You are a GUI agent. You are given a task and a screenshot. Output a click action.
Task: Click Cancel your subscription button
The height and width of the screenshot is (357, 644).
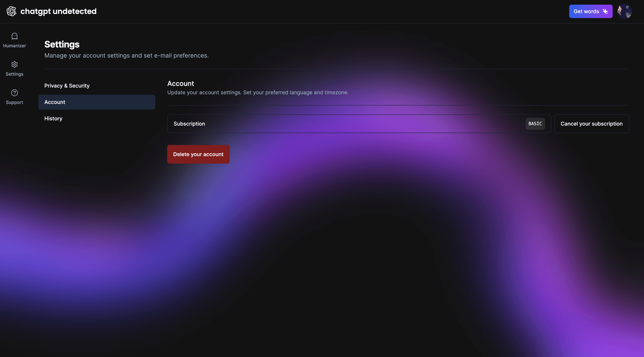(x=591, y=124)
